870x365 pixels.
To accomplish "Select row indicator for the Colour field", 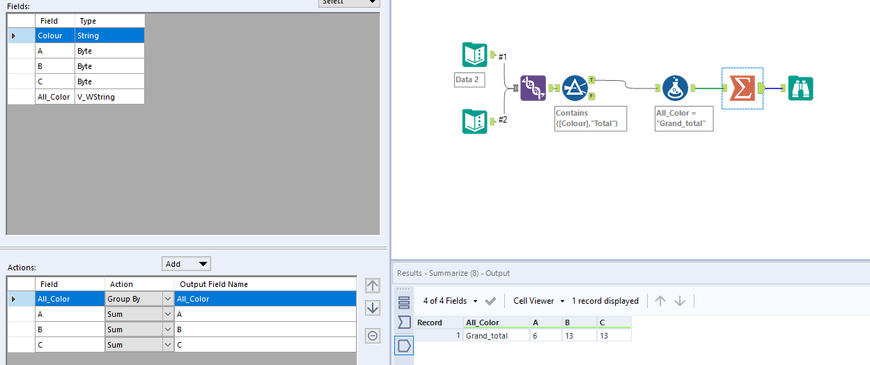I will pos(21,36).
